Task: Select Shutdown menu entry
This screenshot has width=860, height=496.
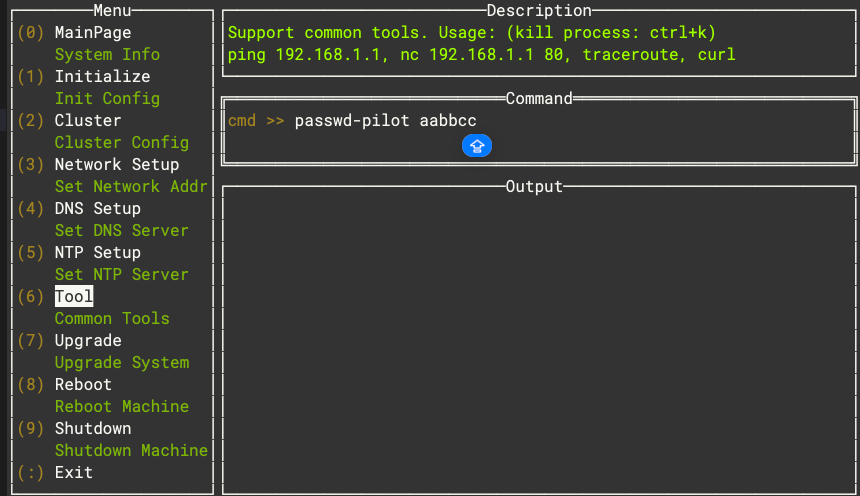Action: point(93,428)
